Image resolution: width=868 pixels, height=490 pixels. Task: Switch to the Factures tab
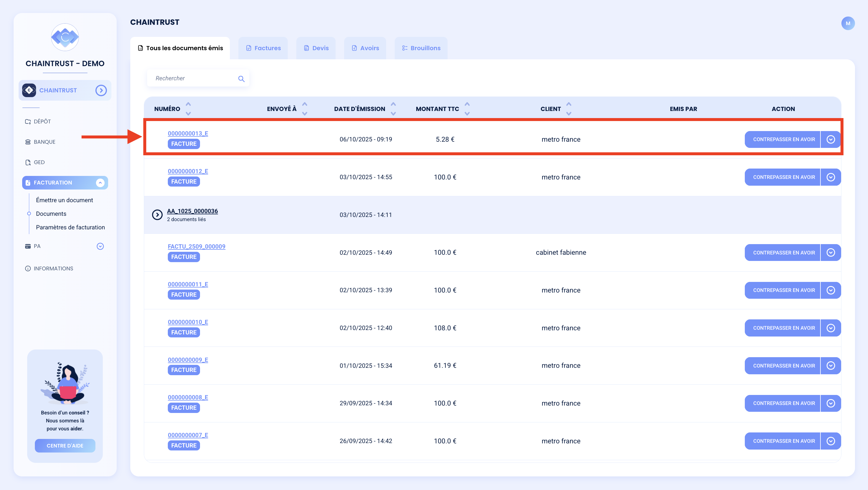263,48
